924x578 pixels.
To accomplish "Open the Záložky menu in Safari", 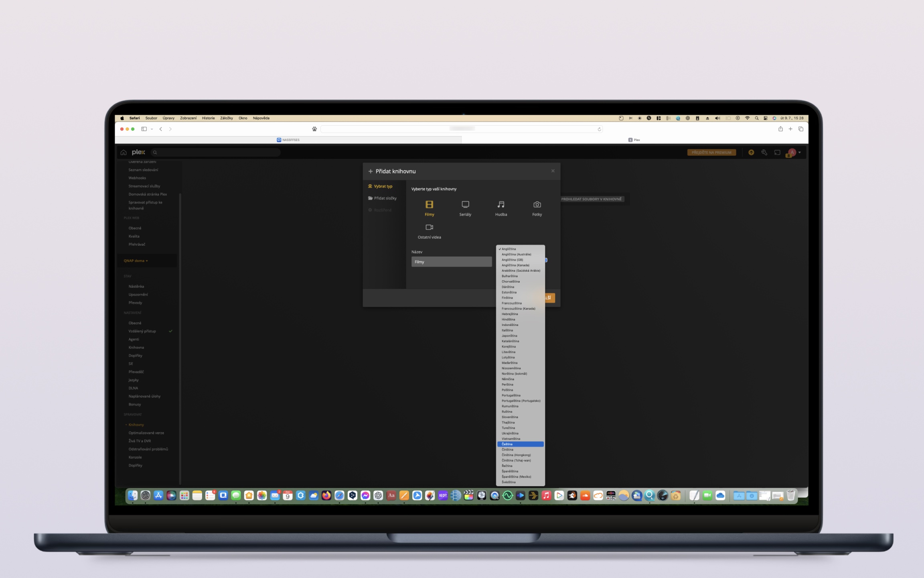I will 226,118.
